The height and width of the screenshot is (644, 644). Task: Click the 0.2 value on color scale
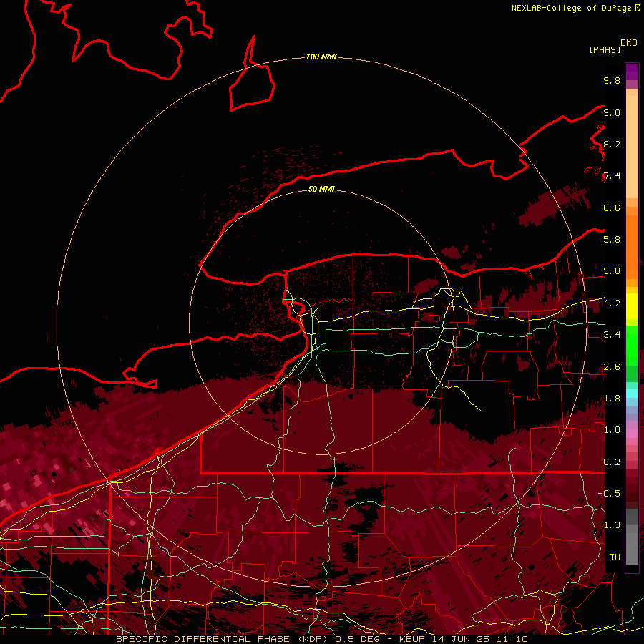(612, 462)
